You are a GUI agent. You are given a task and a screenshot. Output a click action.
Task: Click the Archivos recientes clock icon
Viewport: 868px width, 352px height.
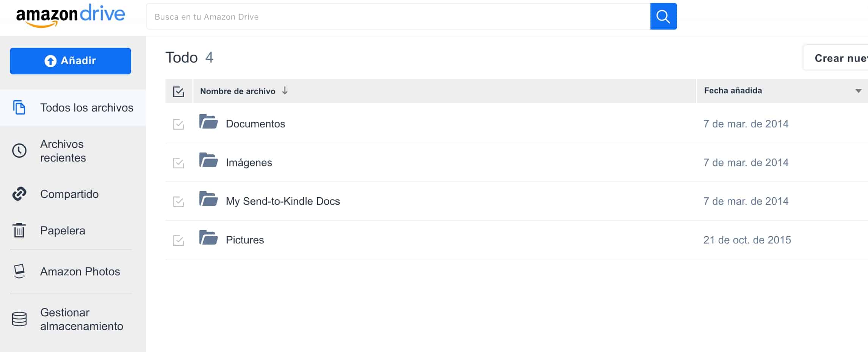tap(19, 151)
